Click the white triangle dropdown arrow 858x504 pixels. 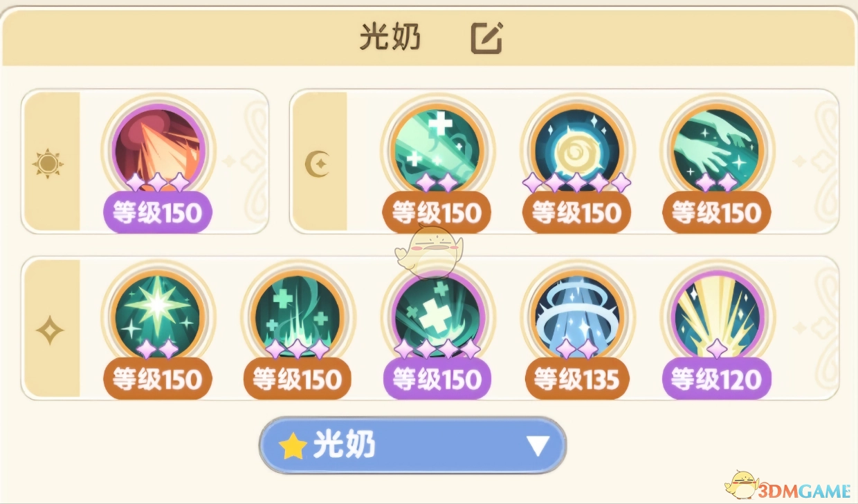pos(538,447)
